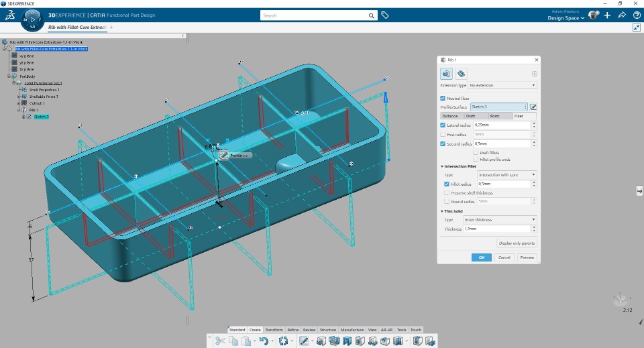Click the search magnifier icon

click(371, 15)
